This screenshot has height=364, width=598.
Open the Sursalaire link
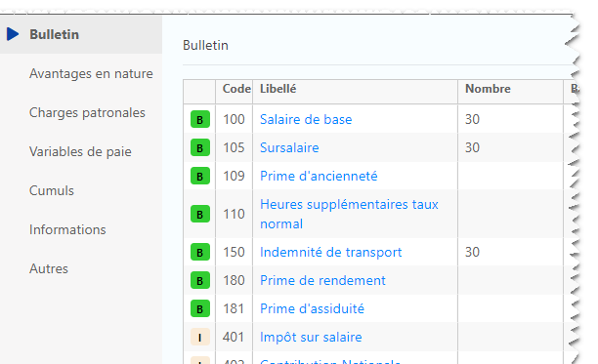(289, 147)
